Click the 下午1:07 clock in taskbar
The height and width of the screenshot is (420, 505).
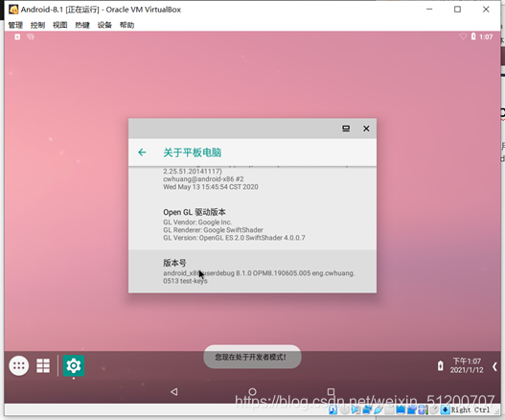coord(467,361)
